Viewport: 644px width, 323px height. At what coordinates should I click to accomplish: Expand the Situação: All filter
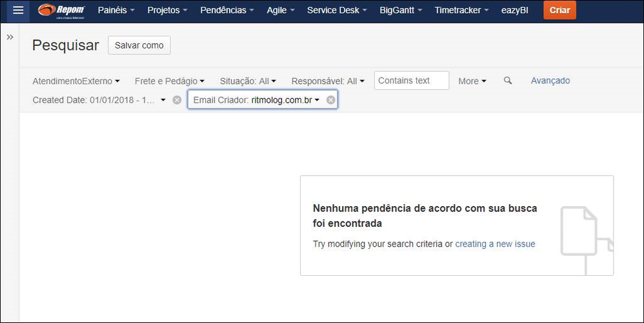click(248, 81)
